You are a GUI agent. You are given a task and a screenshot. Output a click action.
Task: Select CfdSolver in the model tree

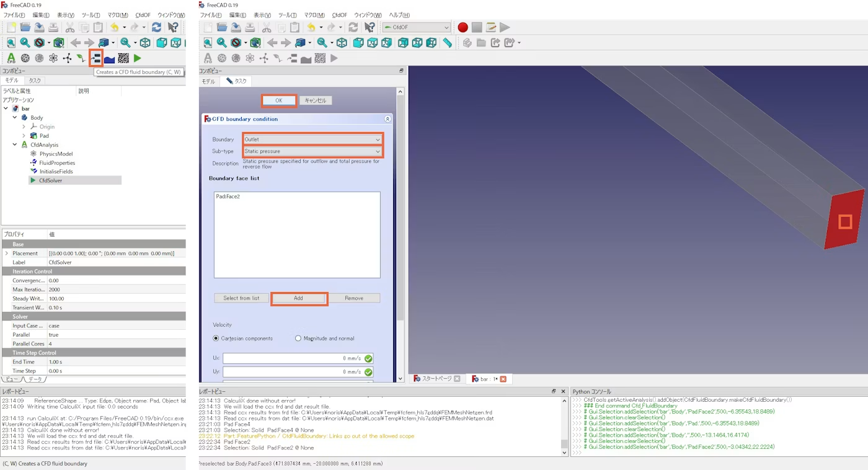pos(50,180)
